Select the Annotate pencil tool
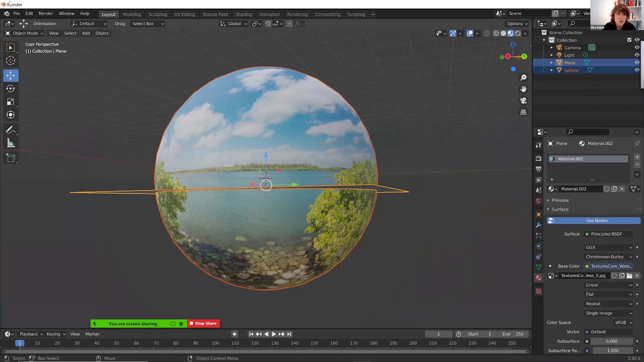Image resolution: width=644 pixels, height=362 pixels. [11, 130]
